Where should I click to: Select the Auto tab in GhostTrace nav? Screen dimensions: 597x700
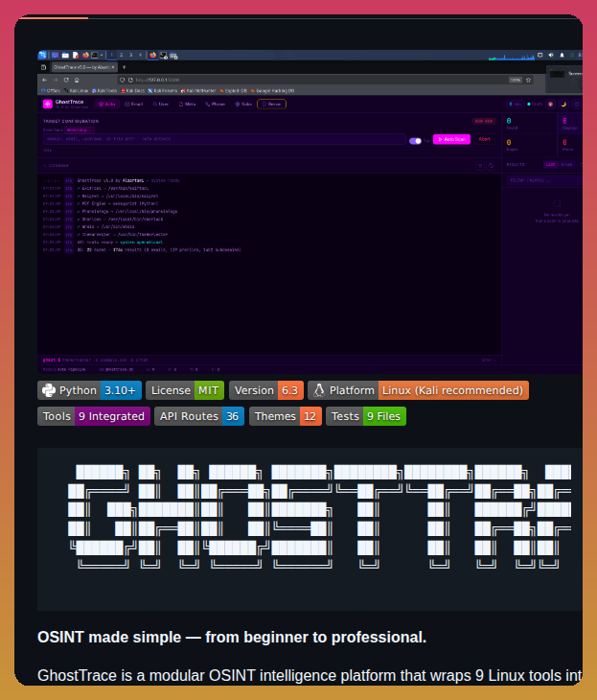pos(107,104)
